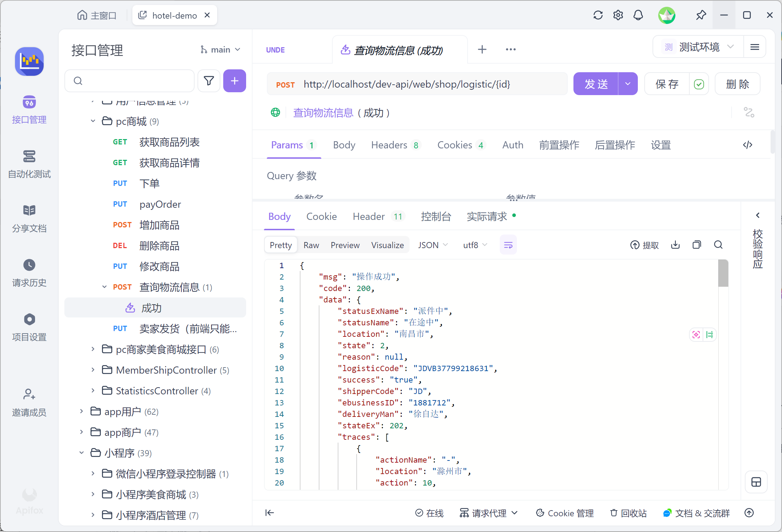782x532 pixels.
Task: Click the 删除 button
Action: (x=737, y=84)
